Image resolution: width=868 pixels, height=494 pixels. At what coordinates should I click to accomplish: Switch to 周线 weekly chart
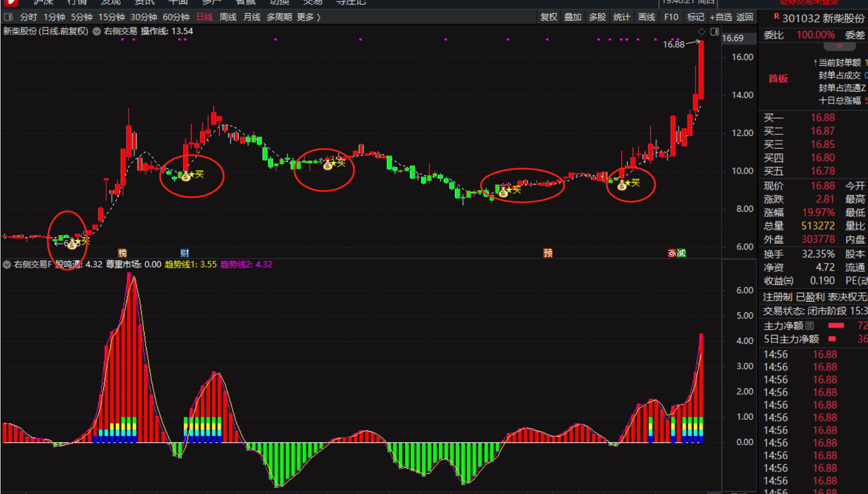[228, 17]
